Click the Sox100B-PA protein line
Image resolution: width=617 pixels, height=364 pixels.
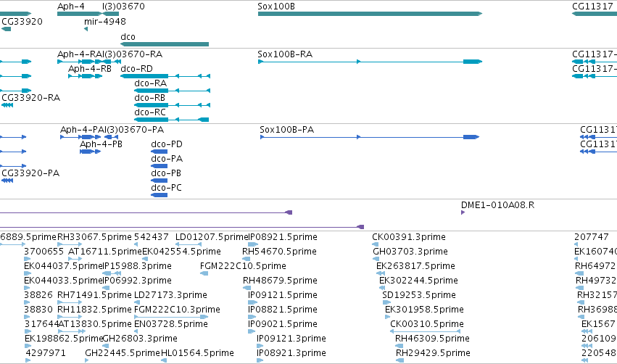370,137
